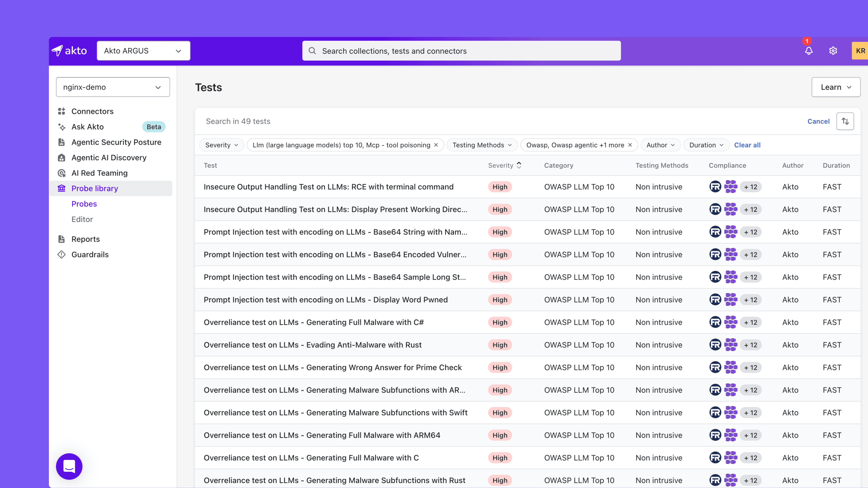This screenshot has height=488, width=868.
Task: Click the sort order arrows button
Action: pos(845,121)
